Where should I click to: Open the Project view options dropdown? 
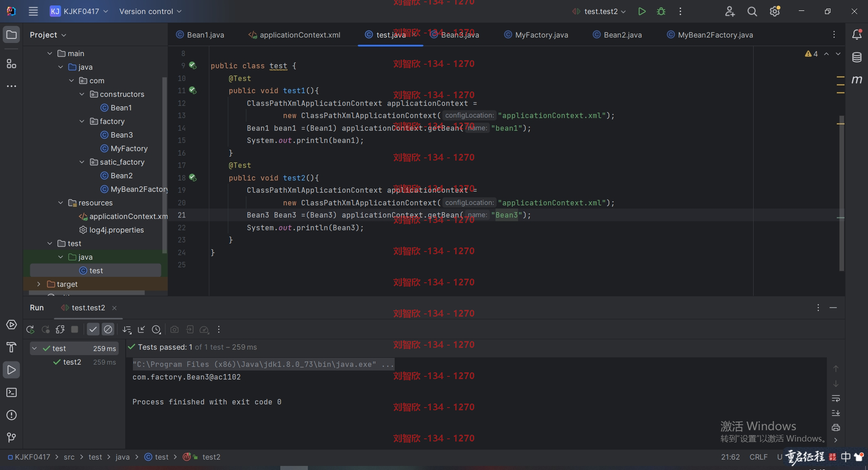point(48,35)
